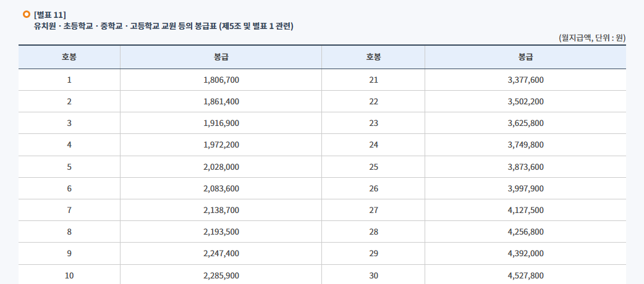
Task: Click the orange circle bullet beside 별표 11
Action: click(x=27, y=15)
